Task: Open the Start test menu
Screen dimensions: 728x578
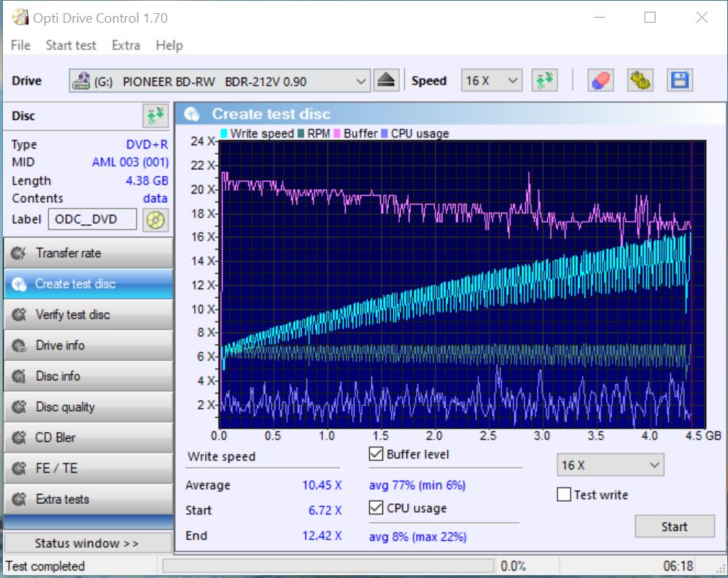Action: coord(70,45)
